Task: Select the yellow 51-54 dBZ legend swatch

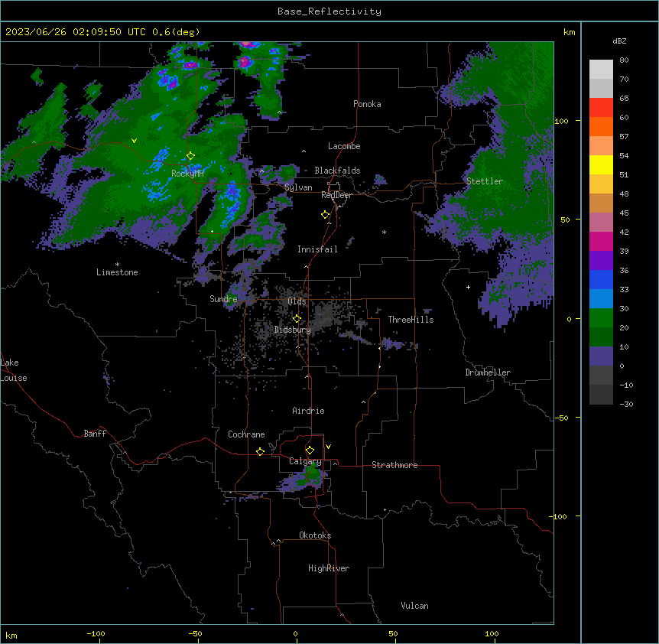Action: (601, 164)
